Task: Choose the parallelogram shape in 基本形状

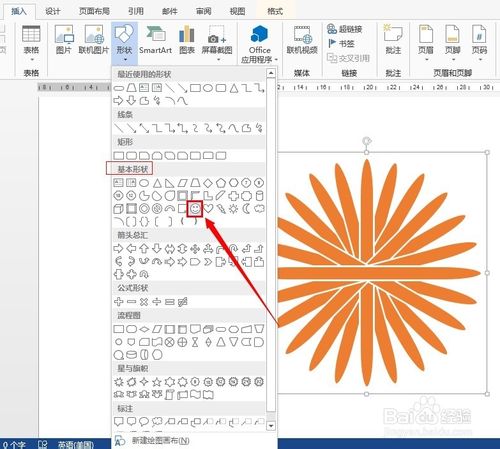Action: (x=182, y=183)
